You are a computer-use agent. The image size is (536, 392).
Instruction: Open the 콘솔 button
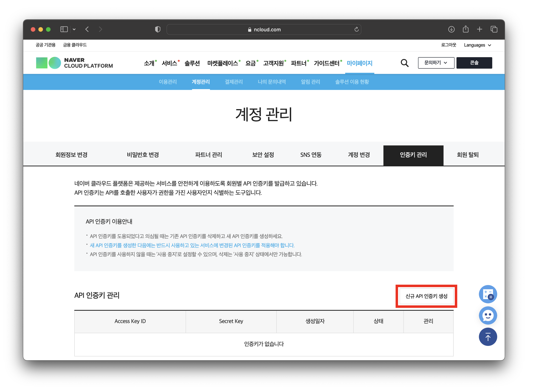tap(474, 63)
